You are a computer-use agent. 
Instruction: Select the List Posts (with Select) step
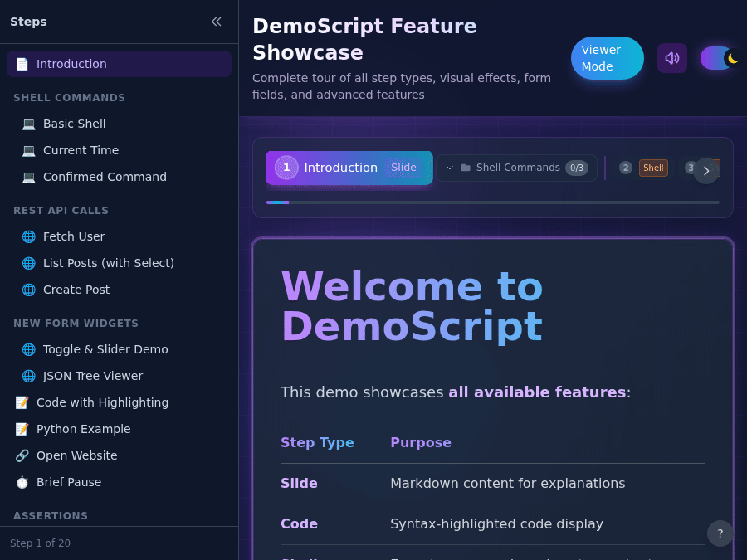click(108, 263)
